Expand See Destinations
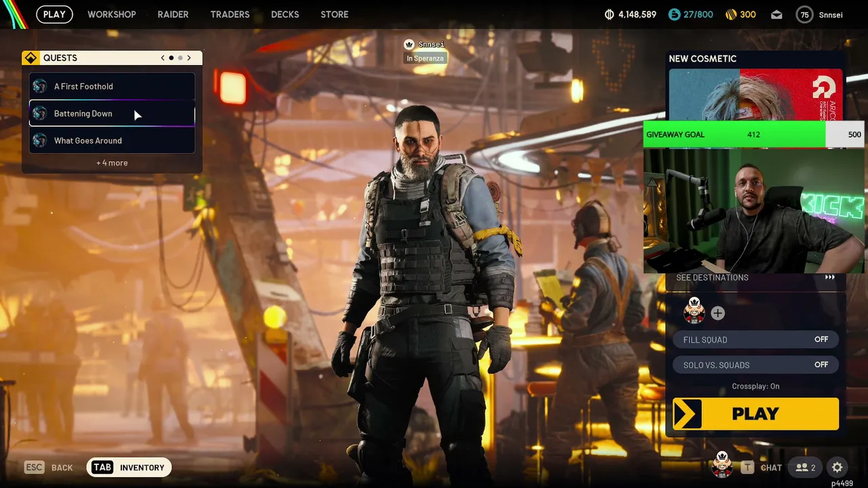The width and height of the screenshot is (868, 488). click(x=755, y=277)
